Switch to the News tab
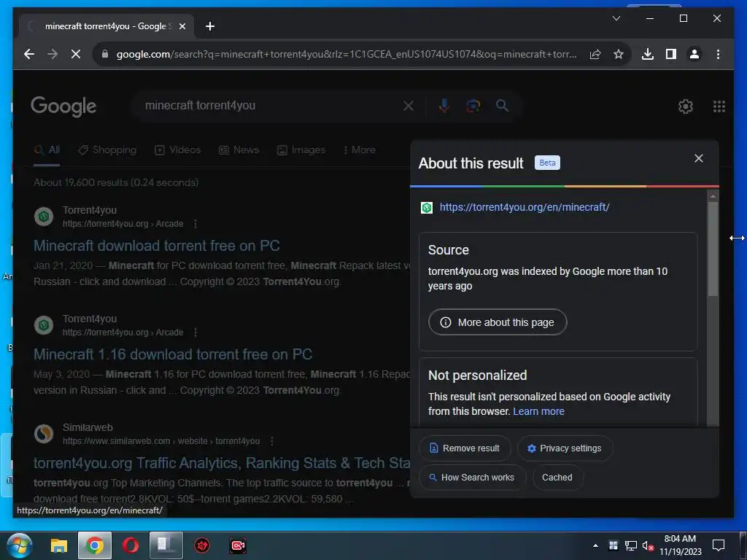This screenshot has height=560, width=747. (x=239, y=150)
